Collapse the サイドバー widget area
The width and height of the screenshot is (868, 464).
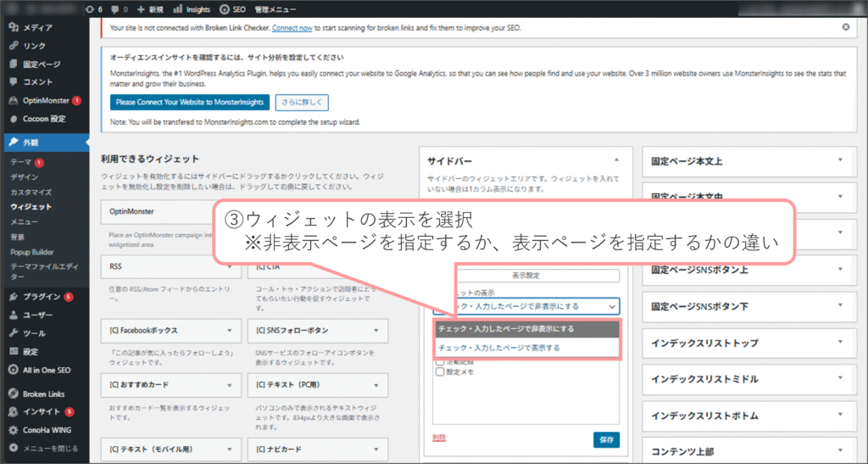(616, 159)
